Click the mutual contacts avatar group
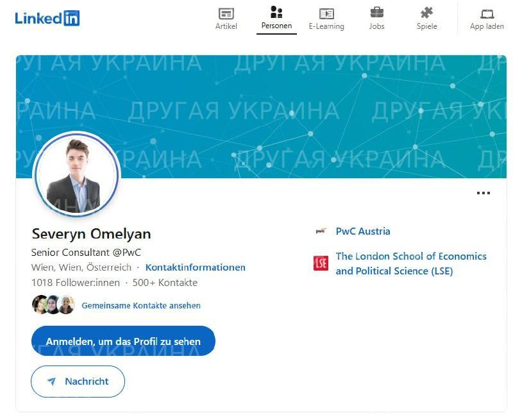The image size is (513, 420). (53, 305)
